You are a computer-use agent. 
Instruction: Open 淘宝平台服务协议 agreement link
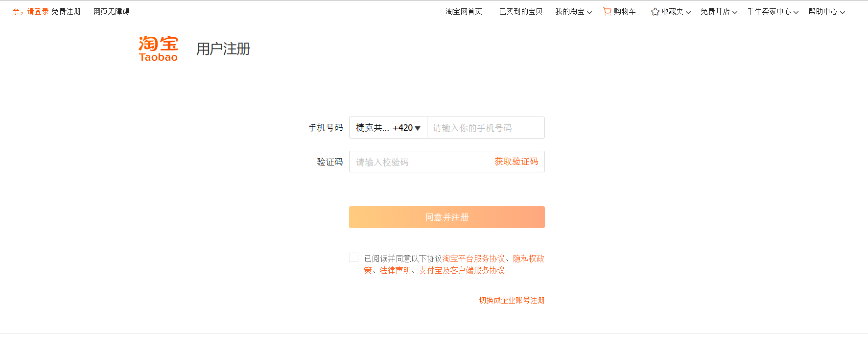coord(473,259)
